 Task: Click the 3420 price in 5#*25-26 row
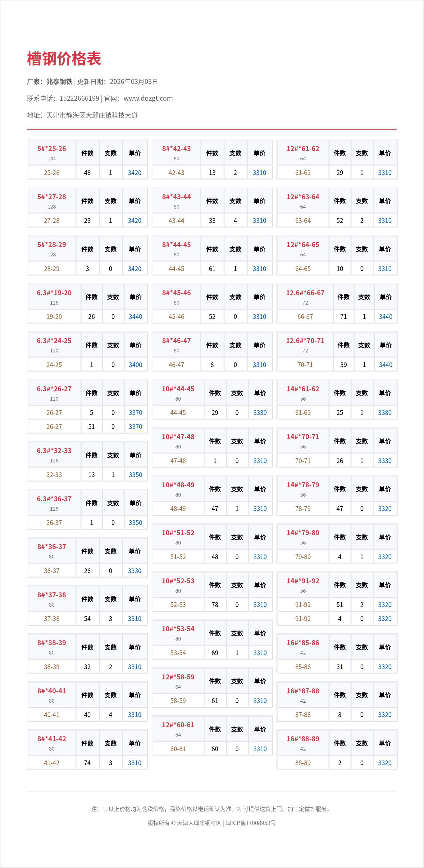point(134,172)
